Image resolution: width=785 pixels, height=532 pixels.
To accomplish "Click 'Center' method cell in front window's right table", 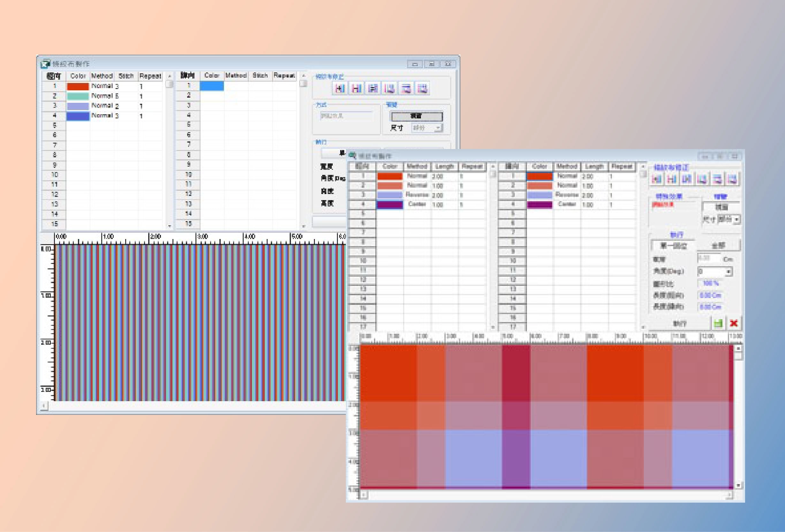I will coord(567,204).
